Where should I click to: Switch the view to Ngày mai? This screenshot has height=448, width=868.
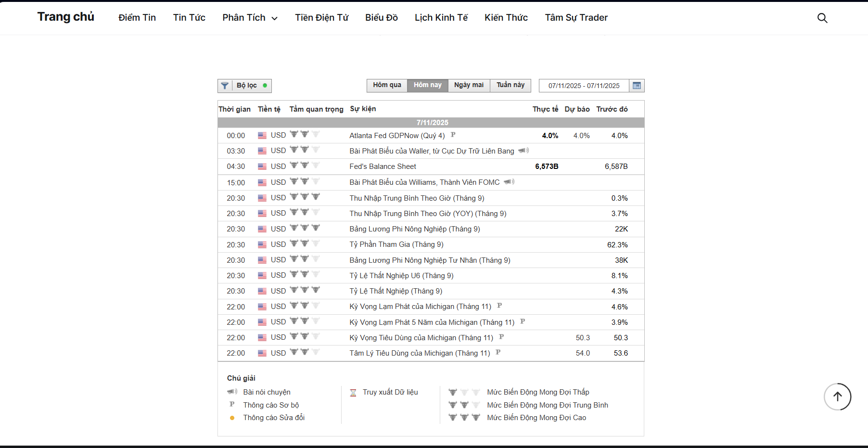469,85
